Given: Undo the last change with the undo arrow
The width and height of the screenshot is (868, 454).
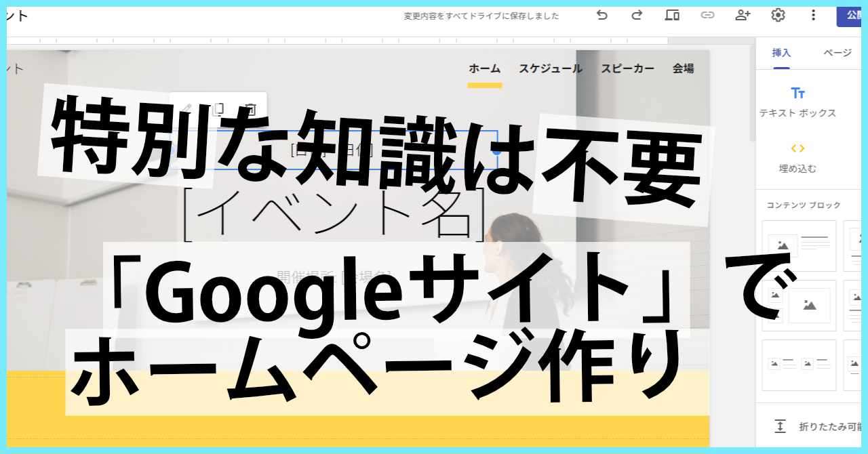Looking at the screenshot, I should 601,15.
